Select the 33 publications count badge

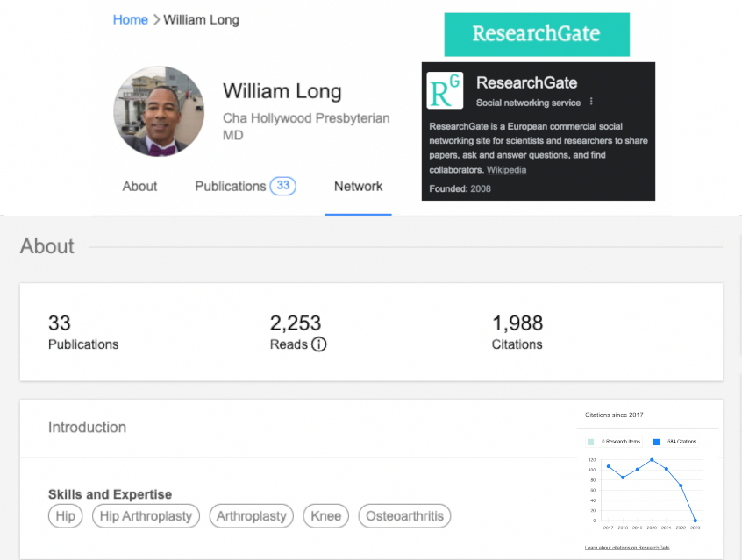coord(283,186)
